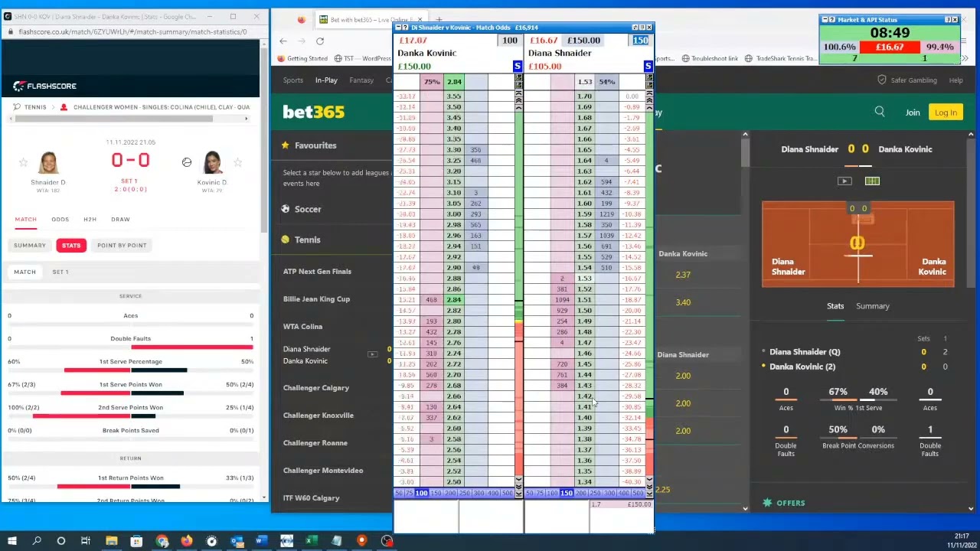Switch to H2H tab on Flashscore

coord(90,220)
